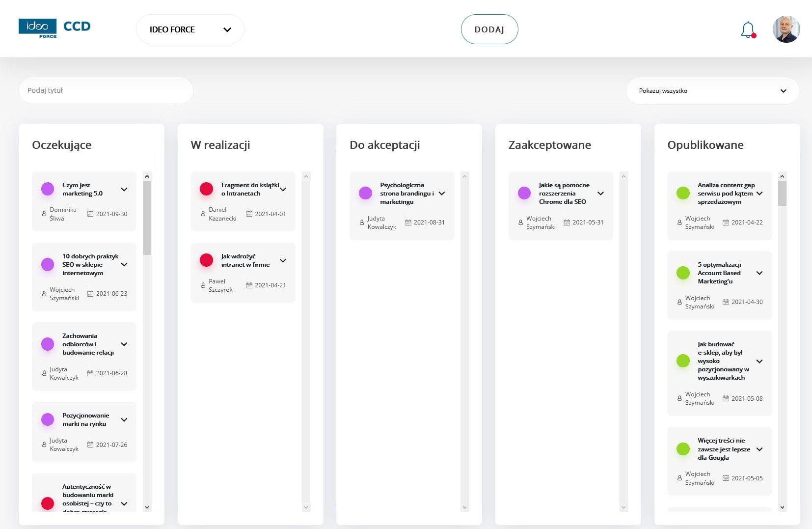Click the 'Podaj tytuł' search field
Image resolution: width=812 pixels, height=529 pixels.
coord(106,90)
